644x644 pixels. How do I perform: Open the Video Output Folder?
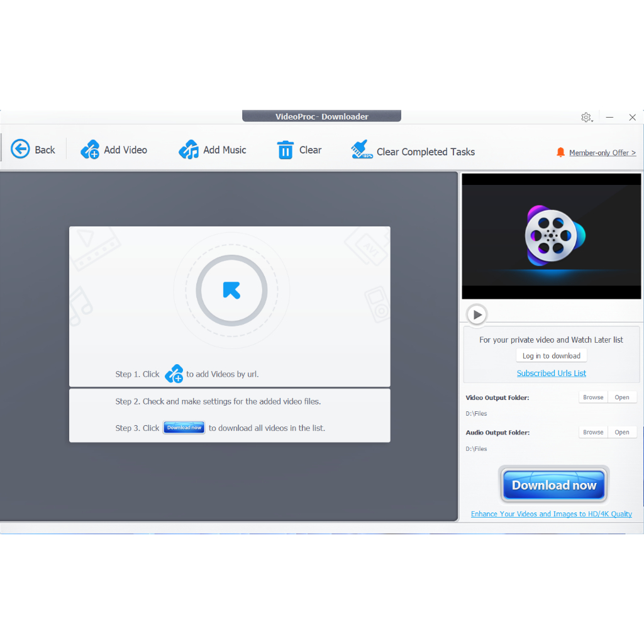pos(622,397)
